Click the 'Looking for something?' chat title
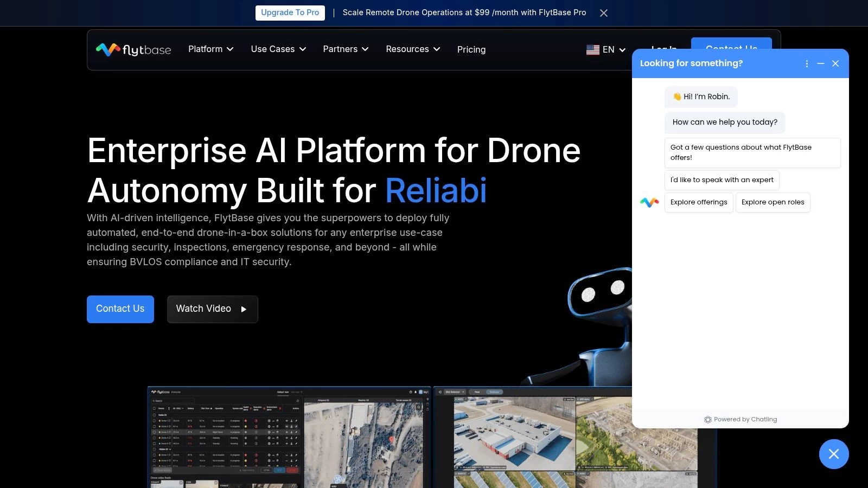868x488 pixels. (x=691, y=63)
